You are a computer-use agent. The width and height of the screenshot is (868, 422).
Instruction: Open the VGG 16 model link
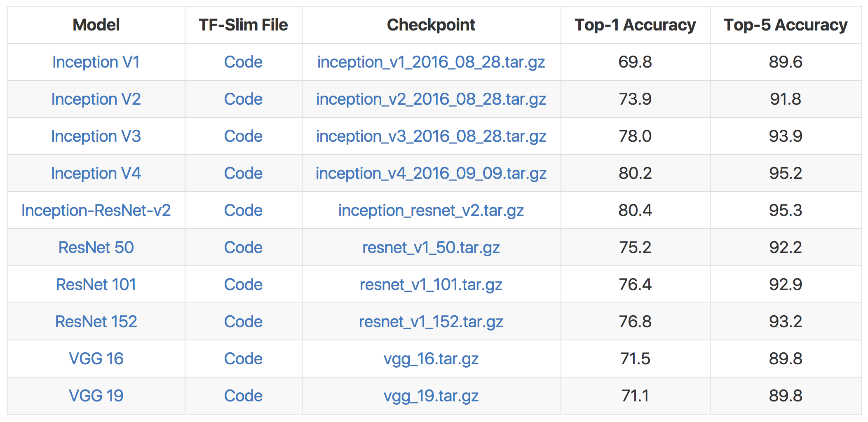coord(96,359)
